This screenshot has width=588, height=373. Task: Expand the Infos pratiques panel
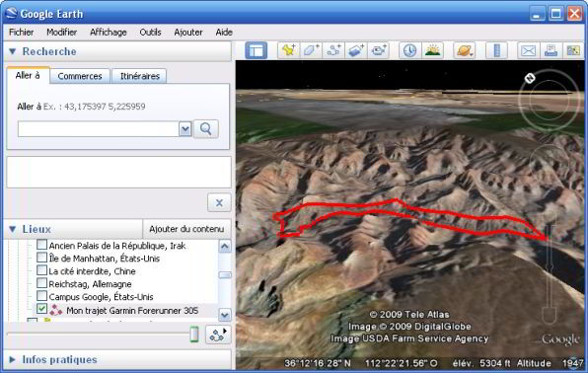13,359
